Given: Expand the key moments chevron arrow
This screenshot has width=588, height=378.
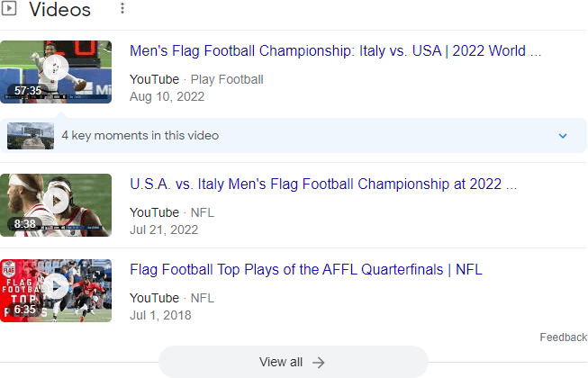Looking at the screenshot, I should tap(563, 136).
